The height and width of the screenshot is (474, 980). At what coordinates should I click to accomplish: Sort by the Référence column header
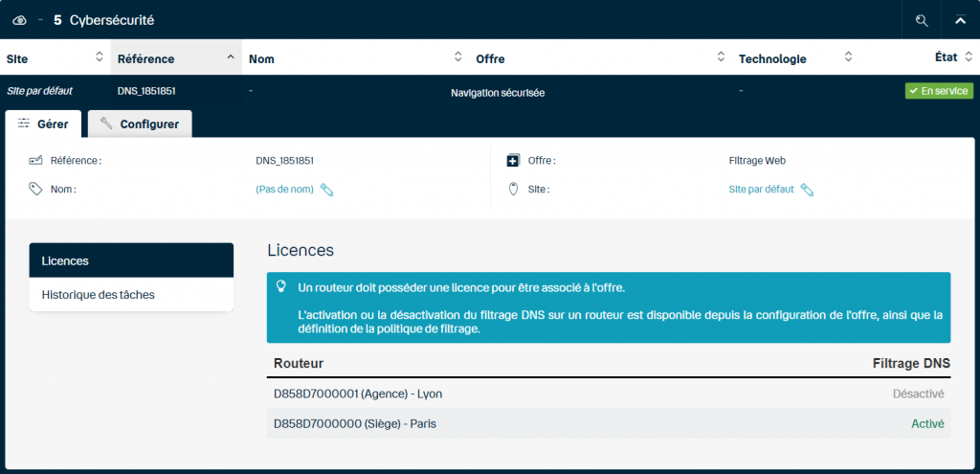176,58
